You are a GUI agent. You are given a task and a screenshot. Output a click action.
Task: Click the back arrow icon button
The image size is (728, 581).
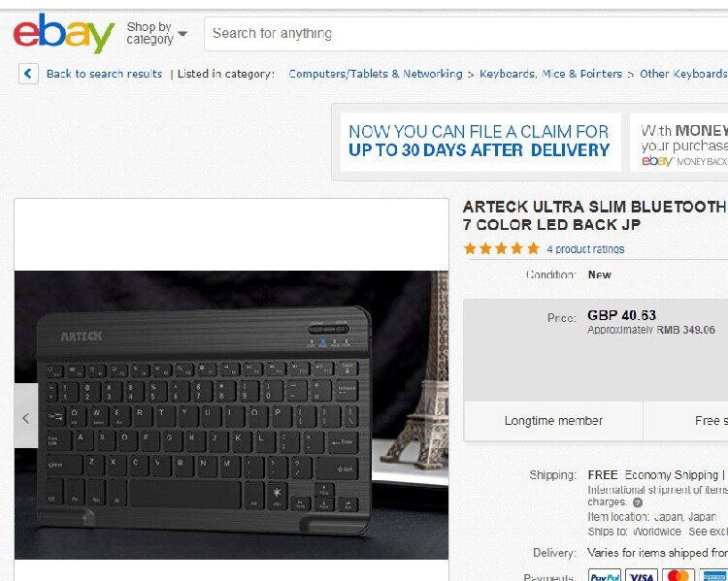pos(28,74)
